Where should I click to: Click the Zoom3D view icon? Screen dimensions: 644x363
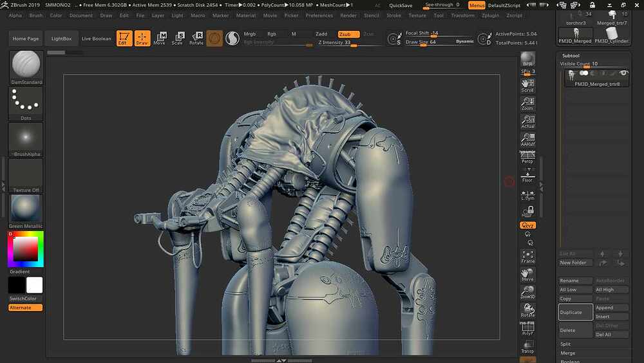(x=528, y=292)
